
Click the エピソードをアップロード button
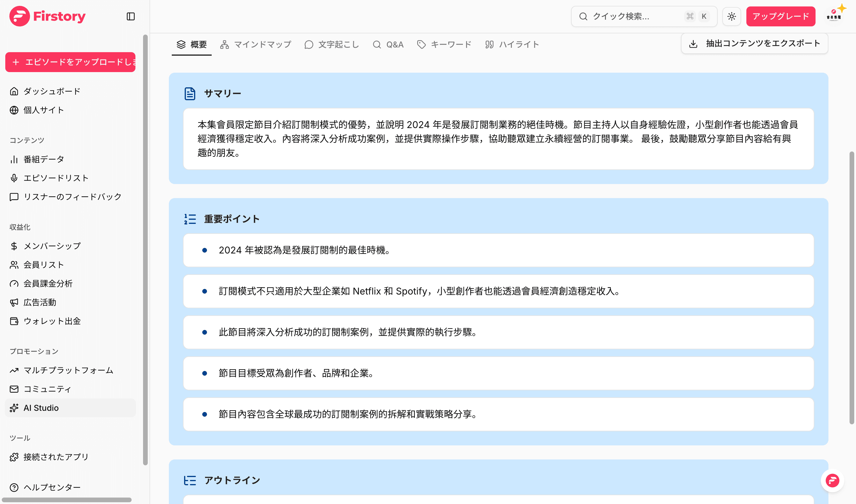(70, 62)
